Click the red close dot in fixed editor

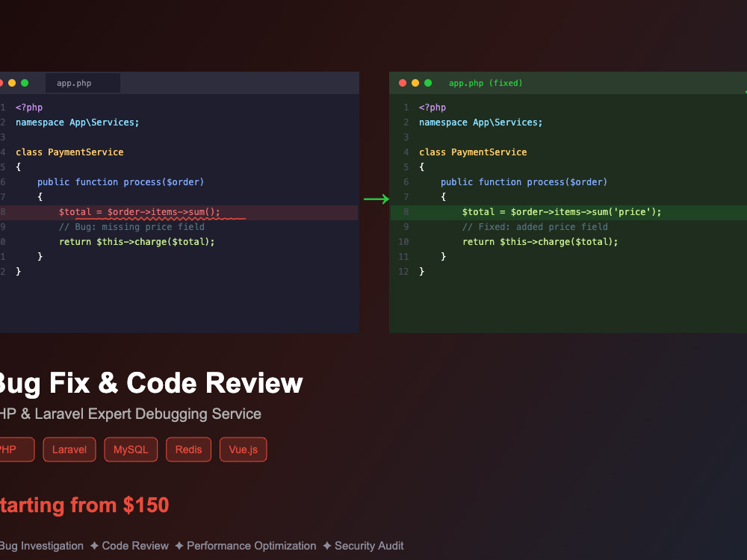pyautogui.click(x=403, y=83)
